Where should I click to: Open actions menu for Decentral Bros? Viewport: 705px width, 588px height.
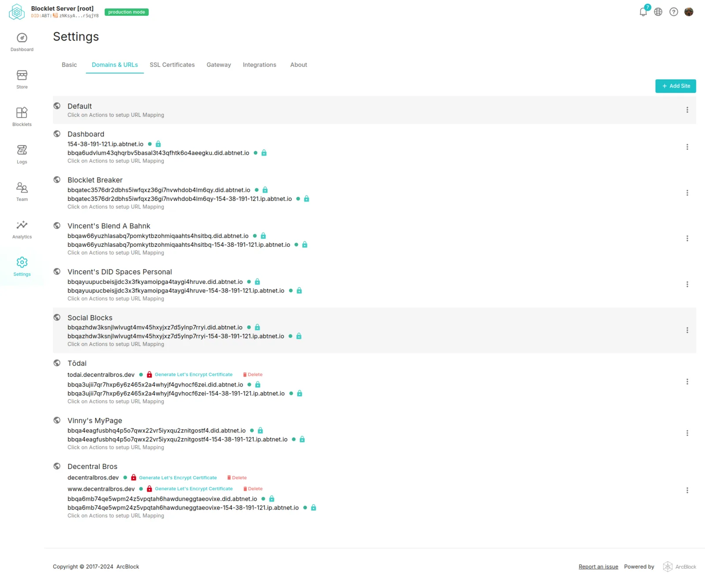tap(687, 491)
